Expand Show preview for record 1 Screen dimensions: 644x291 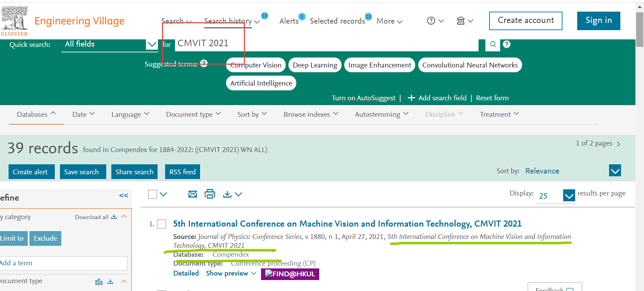pyautogui.click(x=231, y=273)
